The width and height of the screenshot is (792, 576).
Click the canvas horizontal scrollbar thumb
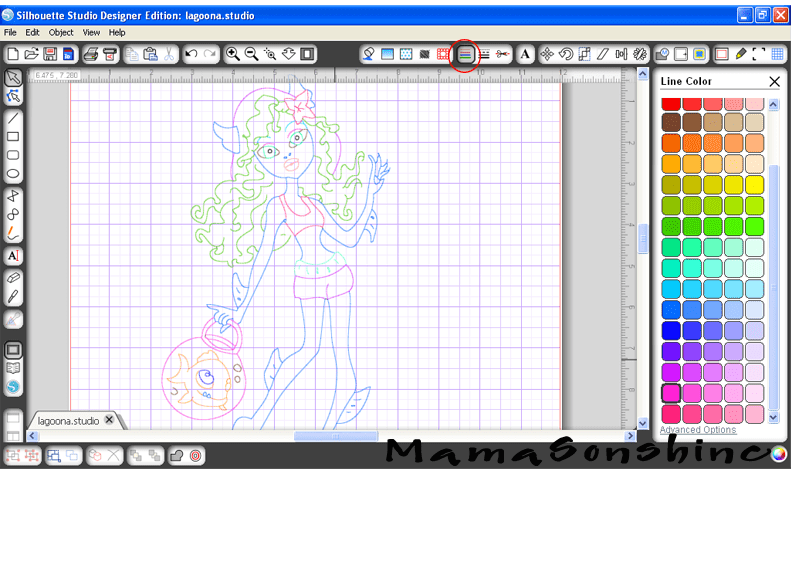pos(336,436)
